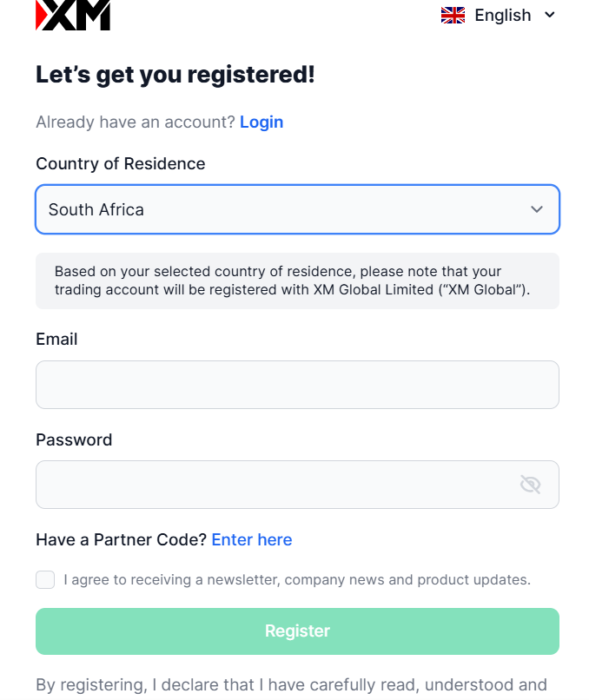Image resolution: width=589 pixels, height=700 pixels.
Task: Click the green Register button
Action: click(297, 631)
